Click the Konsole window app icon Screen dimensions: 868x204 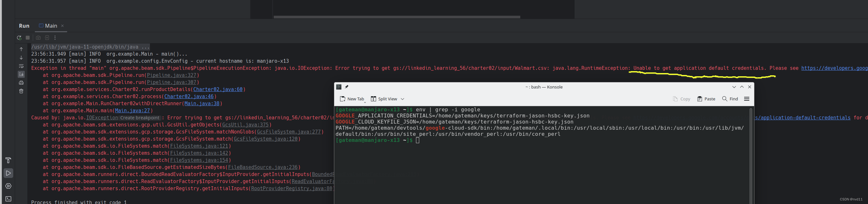click(339, 87)
